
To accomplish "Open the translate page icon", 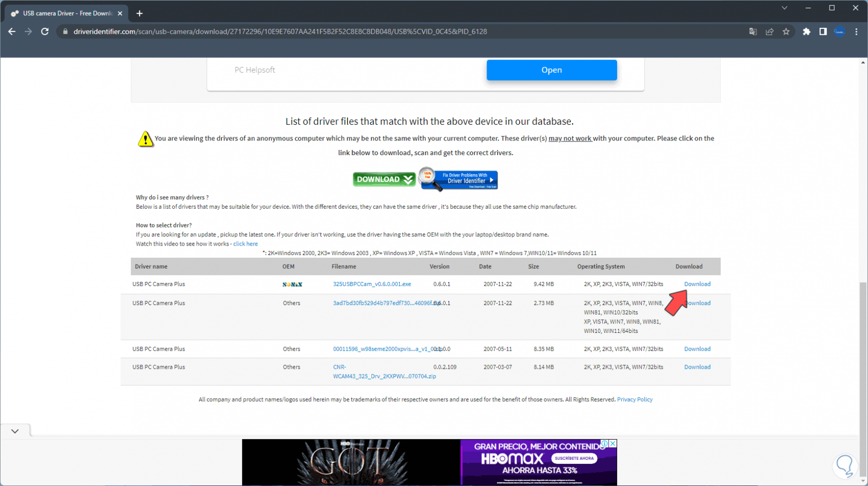I will point(753,32).
